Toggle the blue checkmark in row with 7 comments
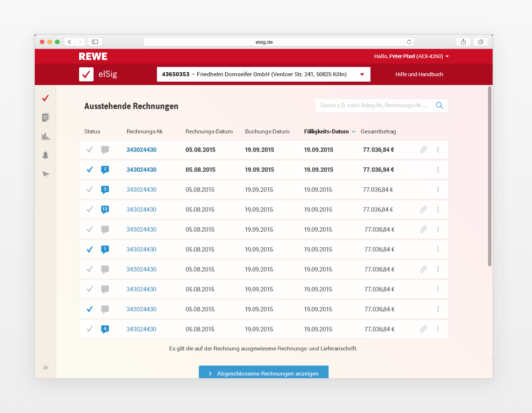 (x=90, y=170)
